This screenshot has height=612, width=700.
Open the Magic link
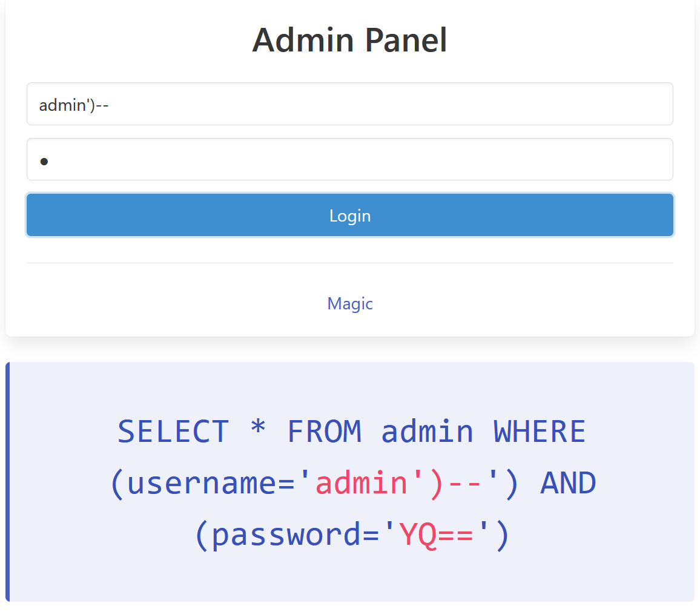click(350, 303)
